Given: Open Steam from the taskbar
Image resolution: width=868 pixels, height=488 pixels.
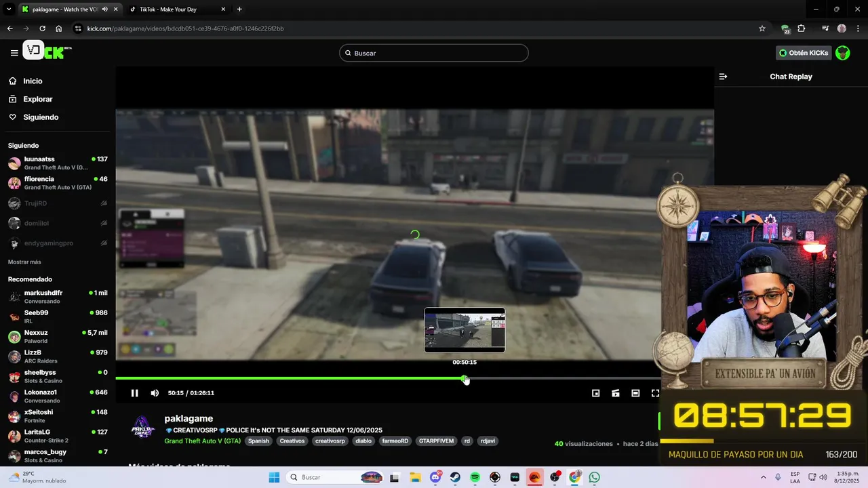Looking at the screenshot, I should point(455,477).
